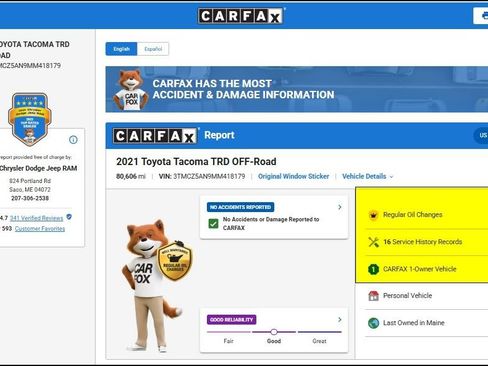Viewport: 488px width, 366px height.
Task: Click the Saco, ME 04072 address line
Action: [x=30, y=190]
